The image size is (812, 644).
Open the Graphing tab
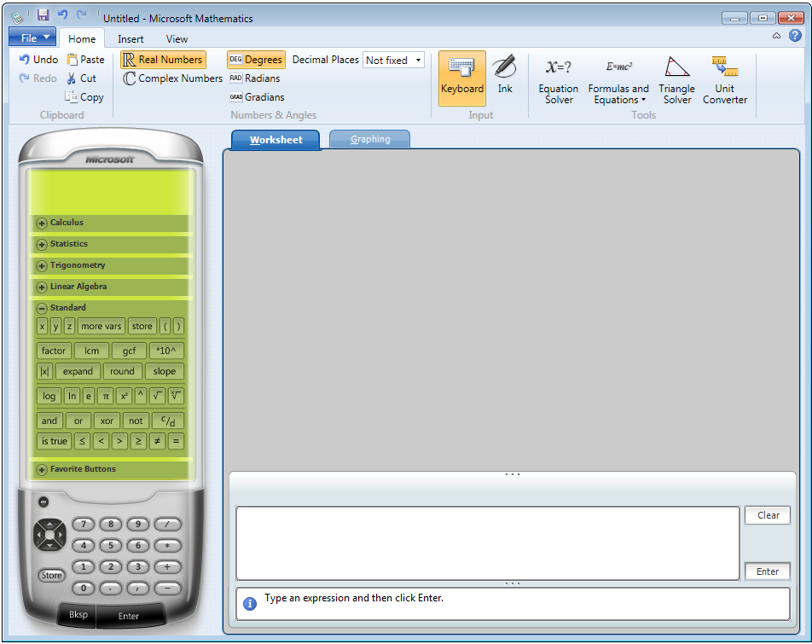pyautogui.click(x=370, y=139)
